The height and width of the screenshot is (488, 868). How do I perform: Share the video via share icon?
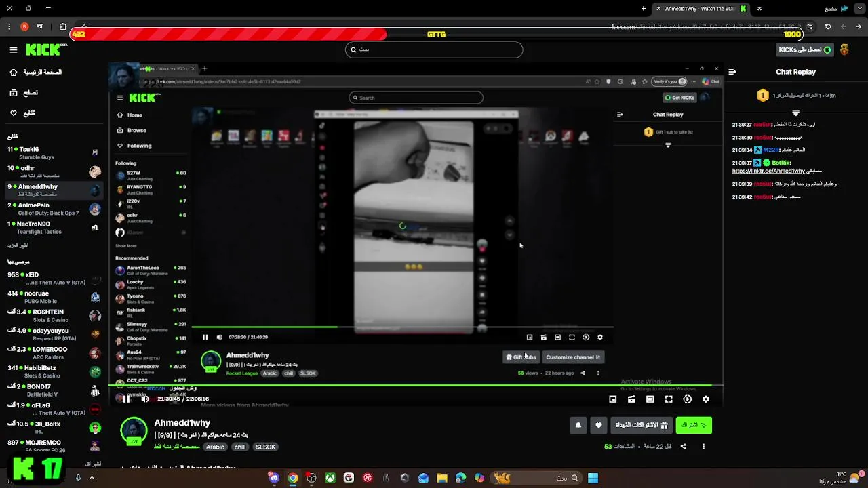click(x=683, y=446)
